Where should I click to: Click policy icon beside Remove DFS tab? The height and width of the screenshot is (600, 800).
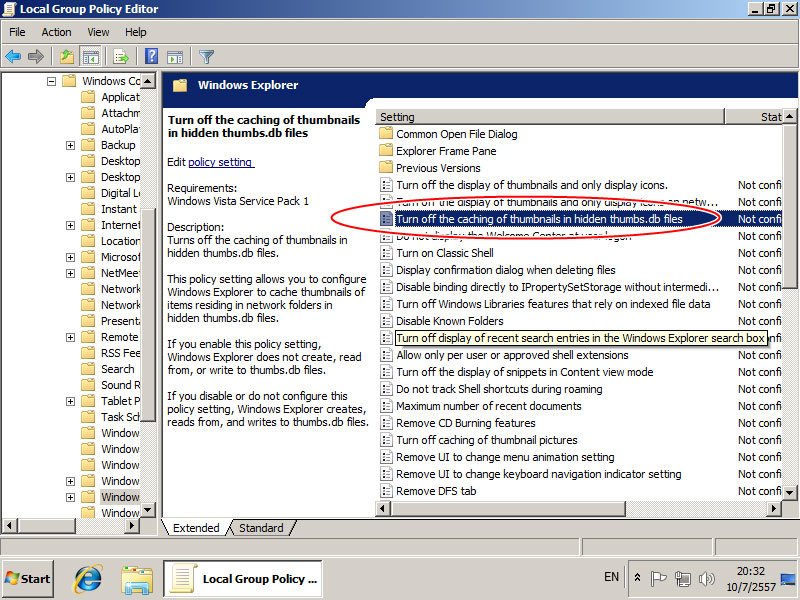(386, 491)
